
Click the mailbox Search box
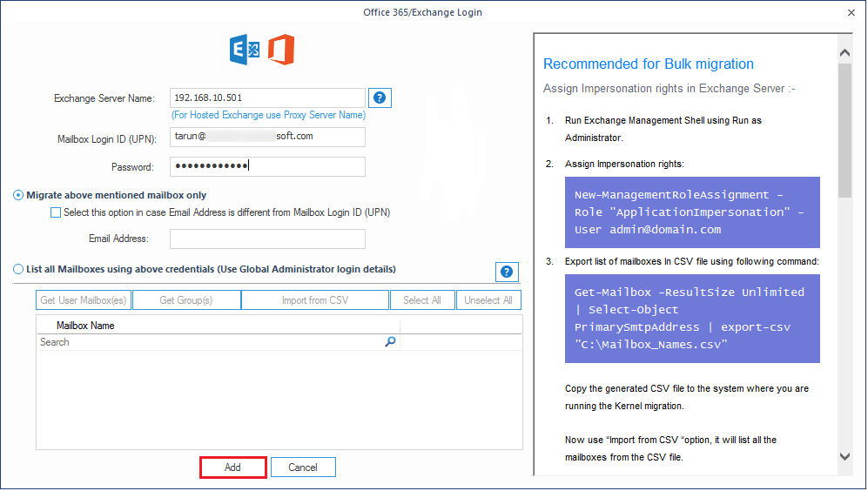tap(219, 342)
